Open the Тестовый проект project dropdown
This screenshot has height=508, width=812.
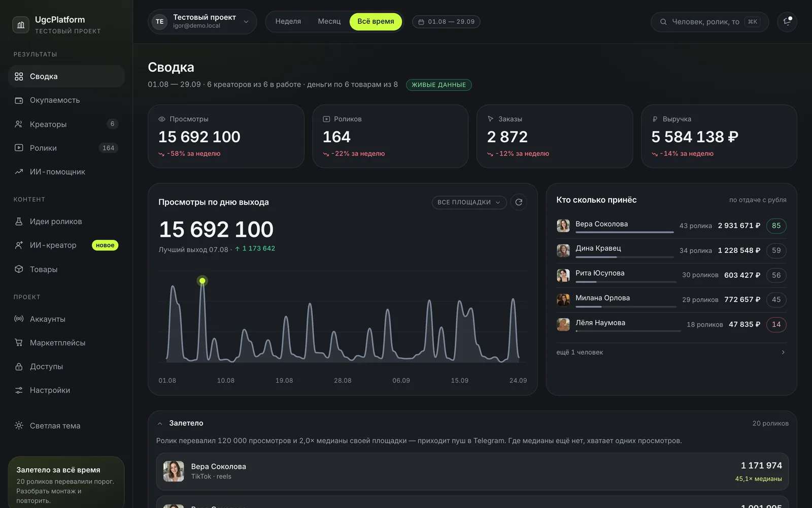pyautogui.click(x=202, y=22)
